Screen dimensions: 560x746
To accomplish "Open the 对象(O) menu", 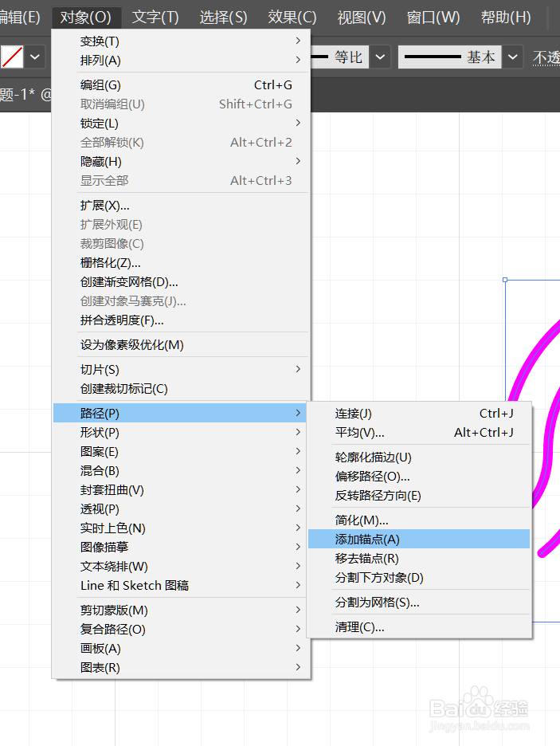I will point(85,18).
